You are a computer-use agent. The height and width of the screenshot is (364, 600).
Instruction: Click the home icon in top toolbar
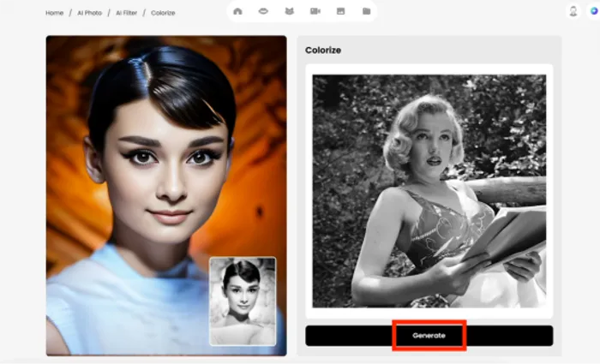pyautogui.click(x=237, y=12)
